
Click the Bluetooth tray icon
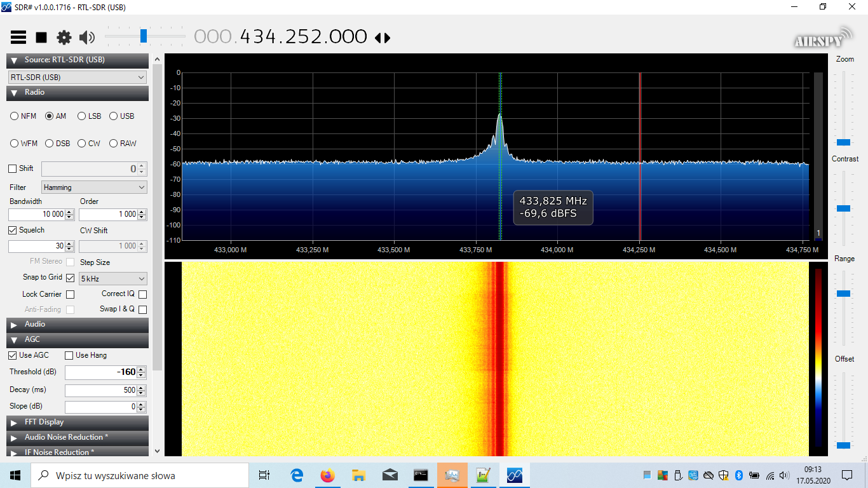[x=738, y=475]
